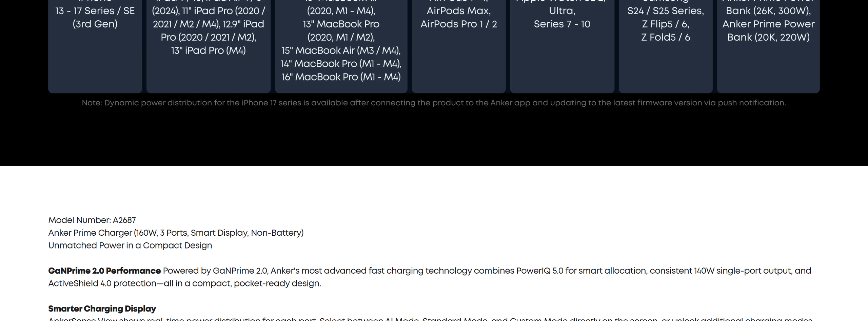Click the Model Number: A2687 text

(92, 220)
